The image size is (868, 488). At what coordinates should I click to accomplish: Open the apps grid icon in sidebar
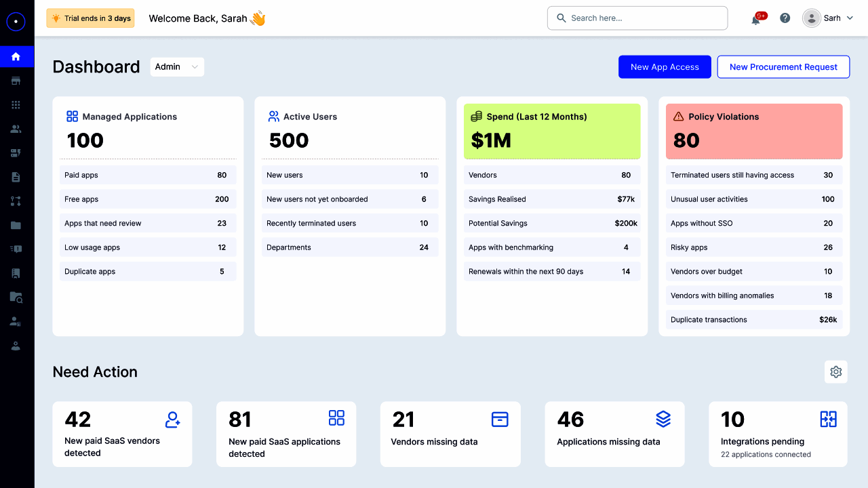16,105
